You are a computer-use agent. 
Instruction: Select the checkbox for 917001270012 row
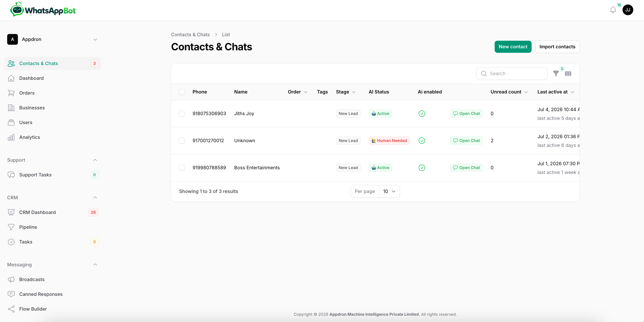point(182,140)
